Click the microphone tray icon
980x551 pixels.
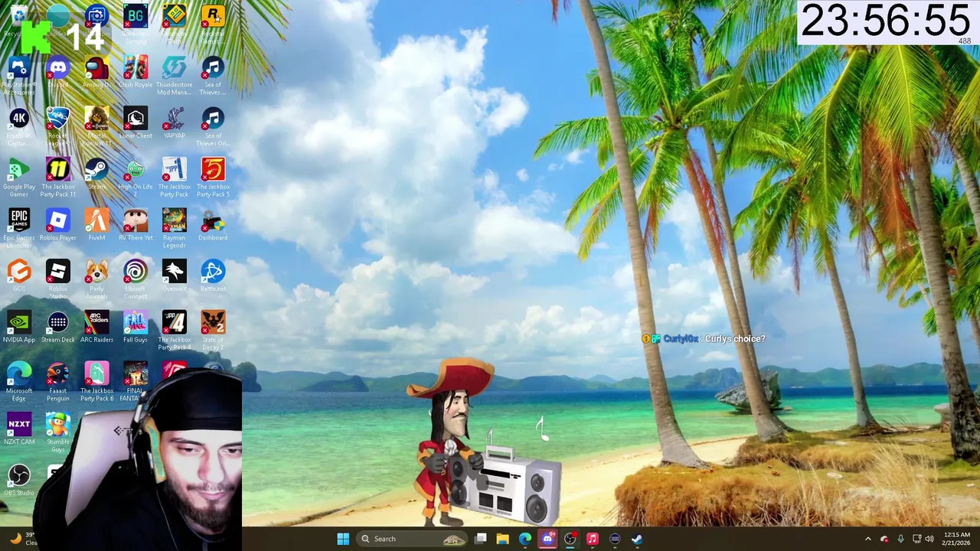[x=900, y=539]
